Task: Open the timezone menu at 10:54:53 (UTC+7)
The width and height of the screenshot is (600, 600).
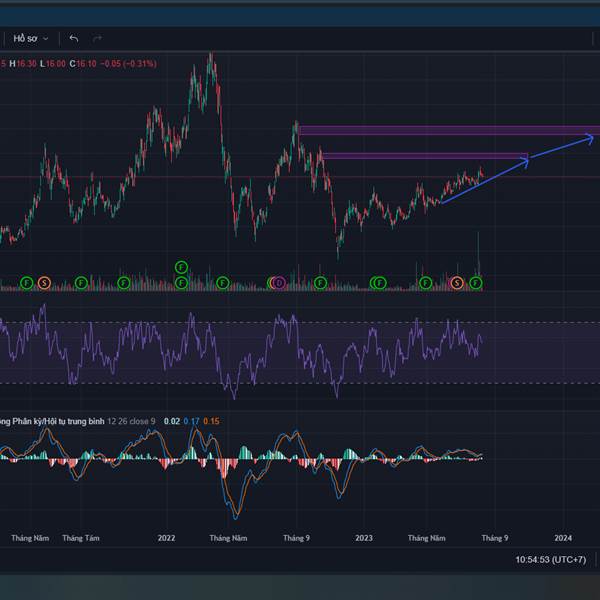Action: 551,559
